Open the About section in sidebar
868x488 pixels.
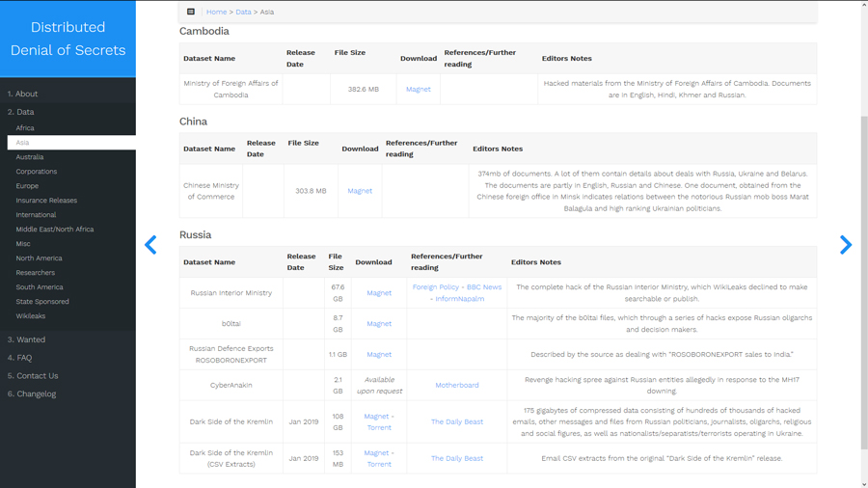coord(23,94)
